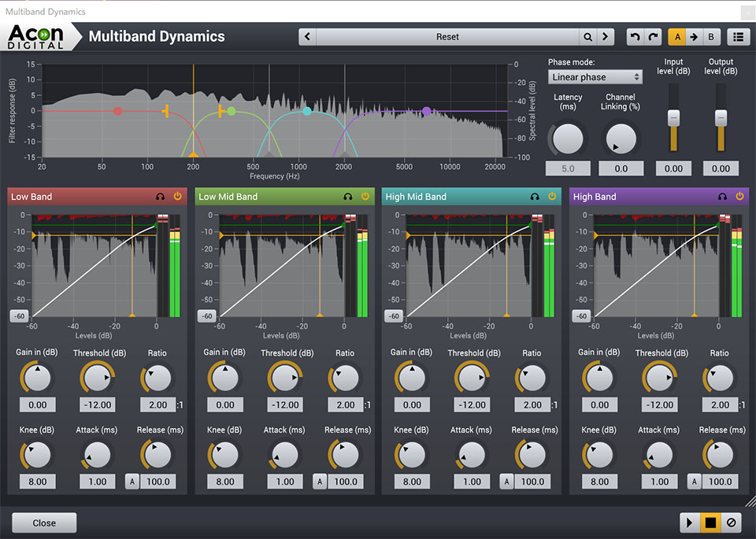Screen dimensions: 756x539
Task: Undo the last change
Action: (x=635, y=37)
